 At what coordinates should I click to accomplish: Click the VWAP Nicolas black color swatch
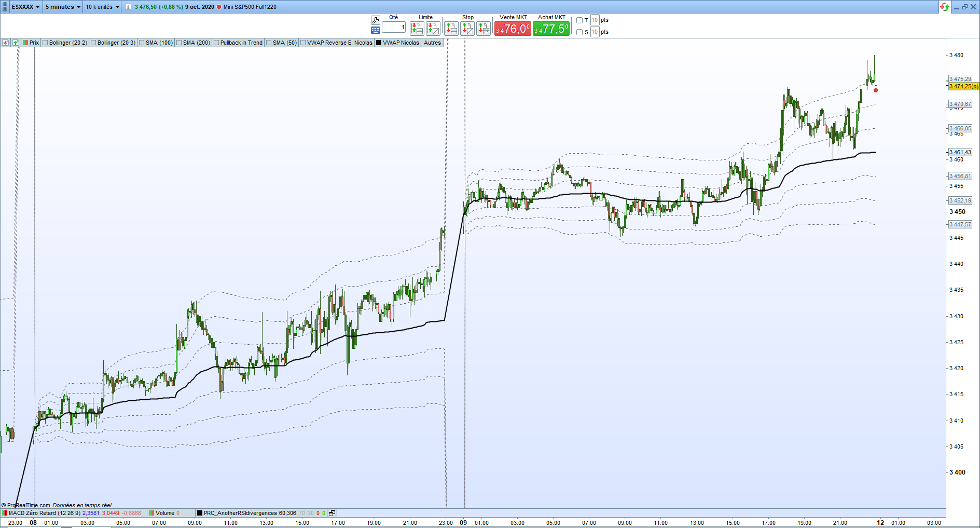(x=379, y=43)
